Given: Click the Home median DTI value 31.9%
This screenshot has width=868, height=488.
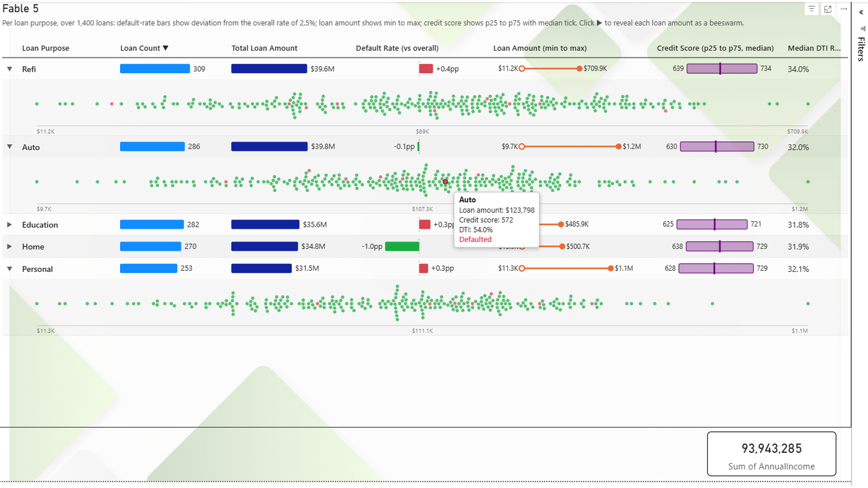Looking at the screenshot, I should 798,247.
